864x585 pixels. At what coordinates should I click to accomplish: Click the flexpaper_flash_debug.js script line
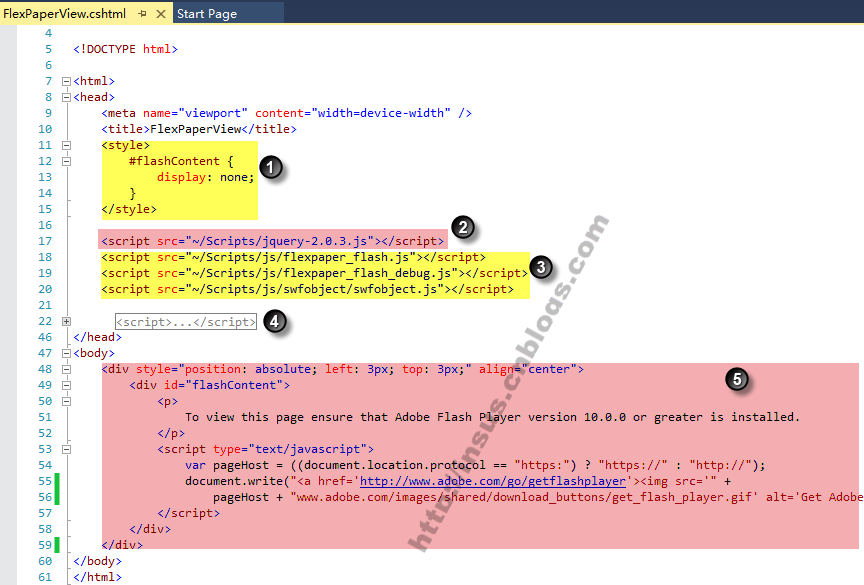(315, 273)
